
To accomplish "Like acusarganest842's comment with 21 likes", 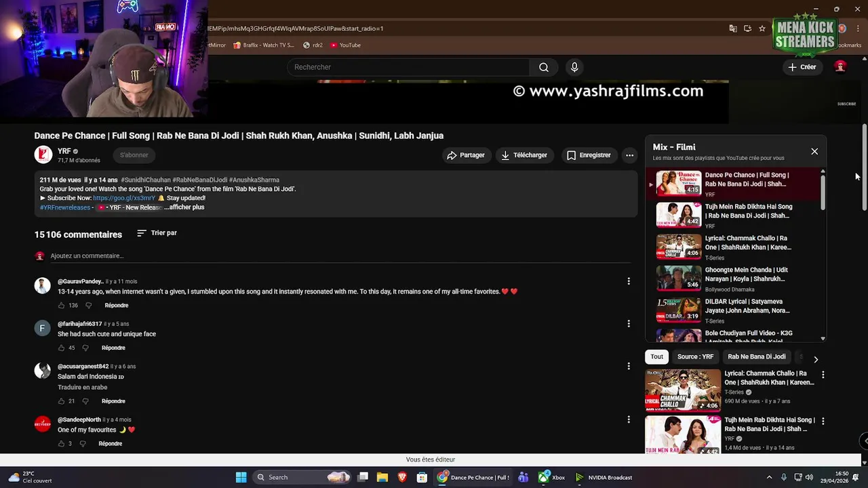I will (61, 401).
